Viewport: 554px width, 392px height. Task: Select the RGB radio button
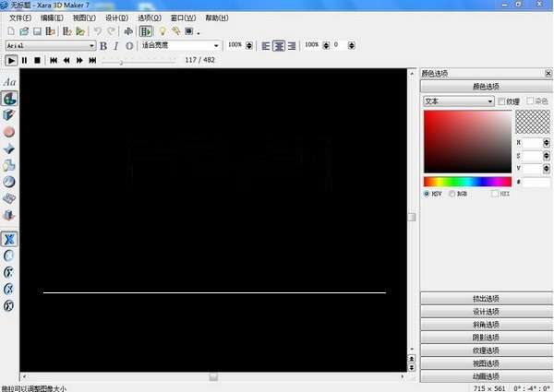(452, 194)
